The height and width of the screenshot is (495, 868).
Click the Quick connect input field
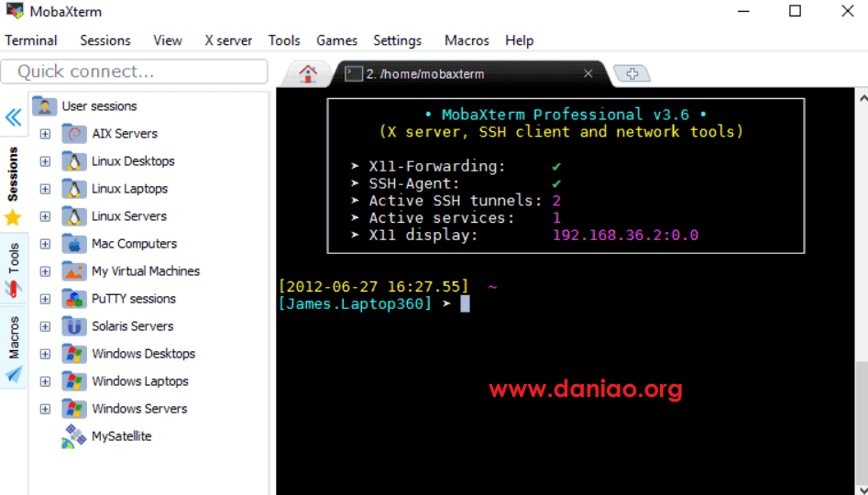[135, 71]
